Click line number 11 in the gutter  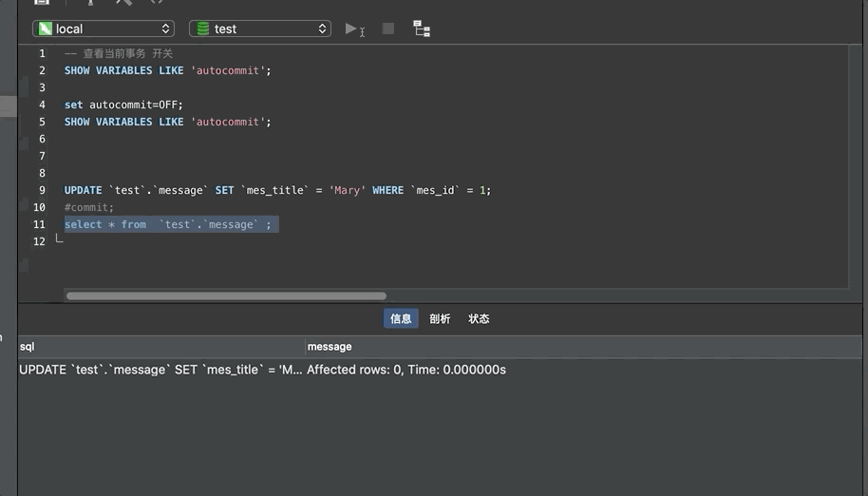[x=39, y=224]
